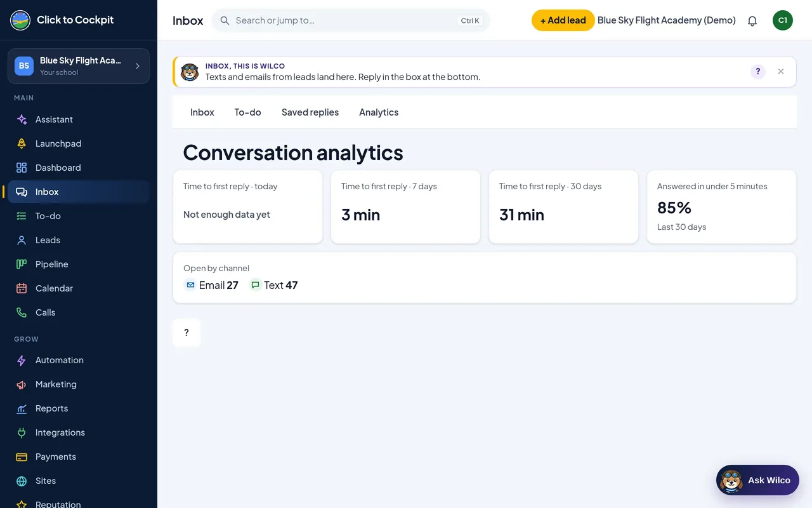Viewport: 812px width, 508px height.
Task: Open the To-do checklist icon in sidebar
Action: [22, 216]
